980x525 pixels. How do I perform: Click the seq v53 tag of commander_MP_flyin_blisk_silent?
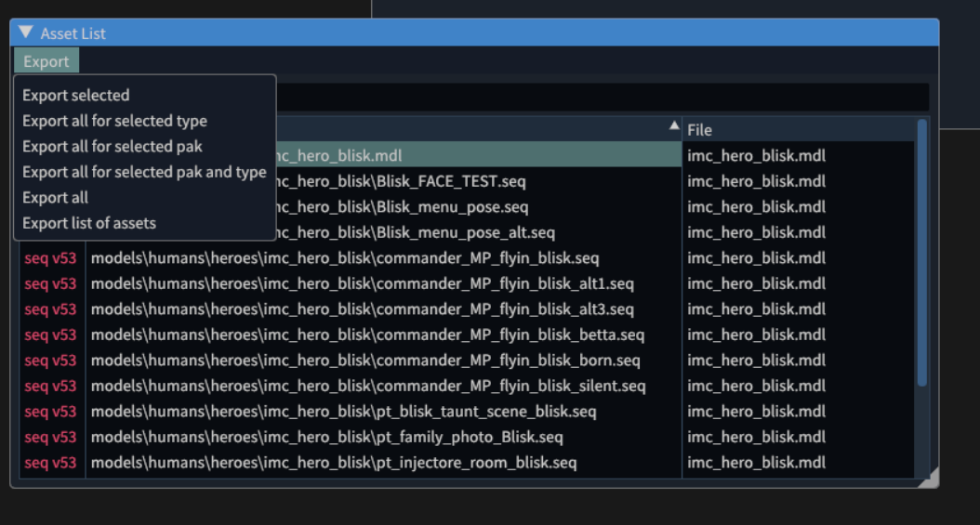(x=50, y=386)
